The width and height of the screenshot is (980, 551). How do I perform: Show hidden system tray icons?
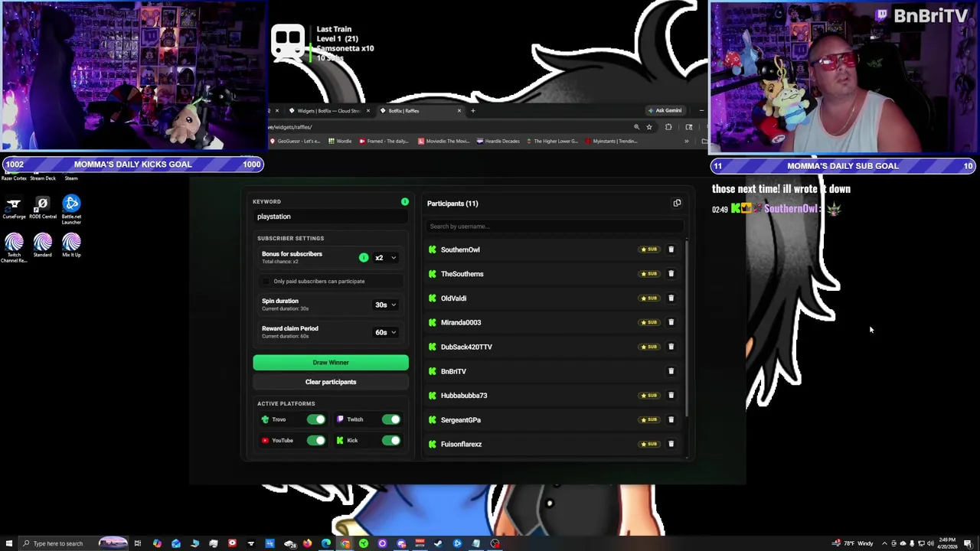pos(884,543)
